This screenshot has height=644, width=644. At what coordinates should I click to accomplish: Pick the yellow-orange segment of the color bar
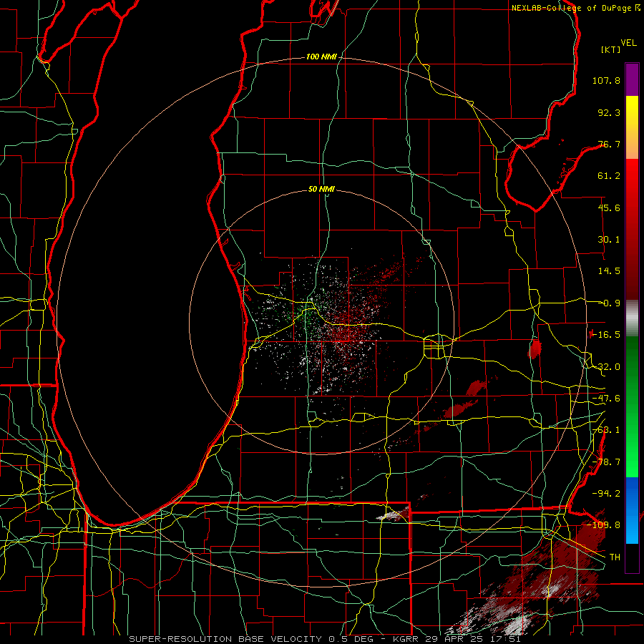coord(632,127)
